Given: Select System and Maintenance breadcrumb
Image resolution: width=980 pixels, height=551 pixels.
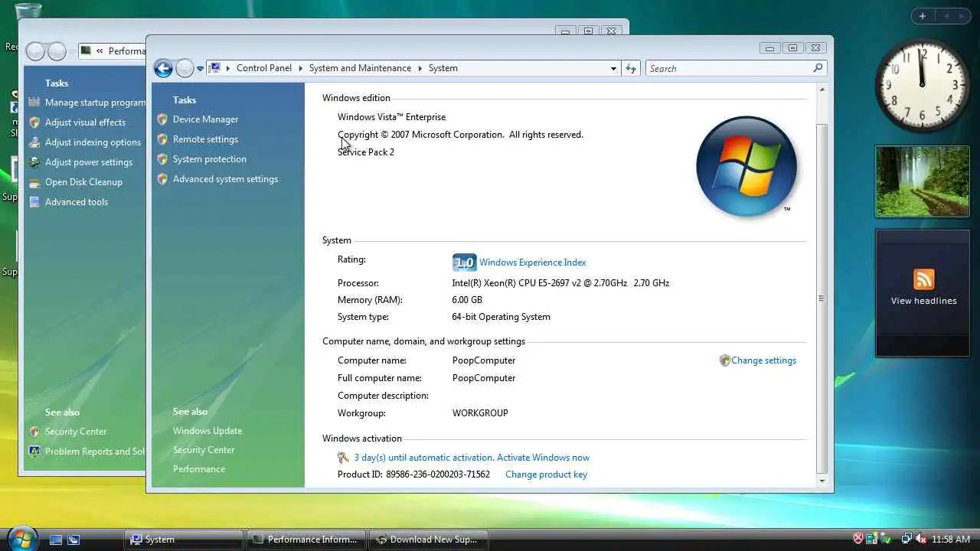Looking at the screenshot, I should coord(360,68).
